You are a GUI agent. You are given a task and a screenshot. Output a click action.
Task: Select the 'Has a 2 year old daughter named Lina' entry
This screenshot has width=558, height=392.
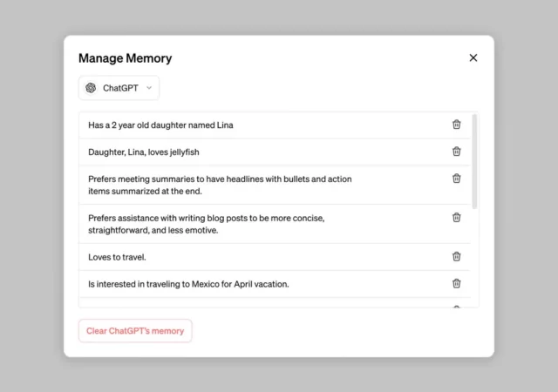click(x=160, y=125)
